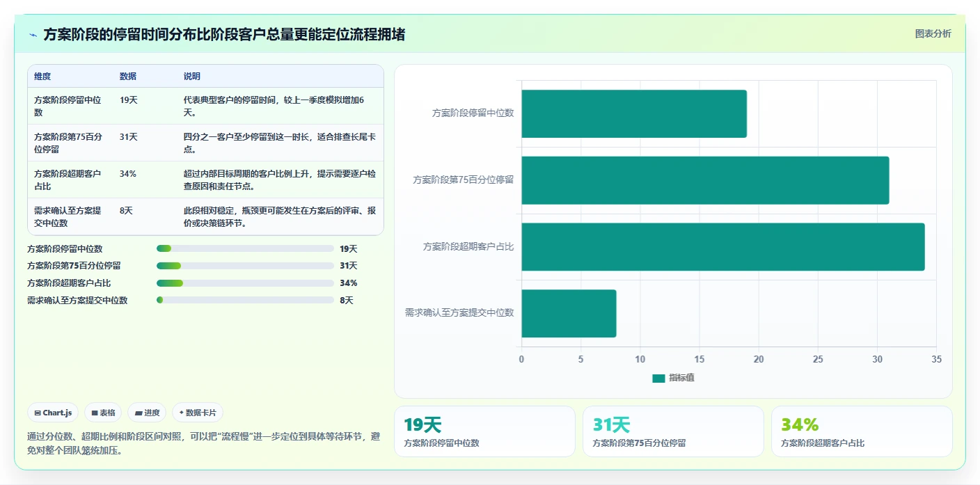Click the chart bar for 方案阶段停留中位数

pyautogui.click(x=634, y=113)
